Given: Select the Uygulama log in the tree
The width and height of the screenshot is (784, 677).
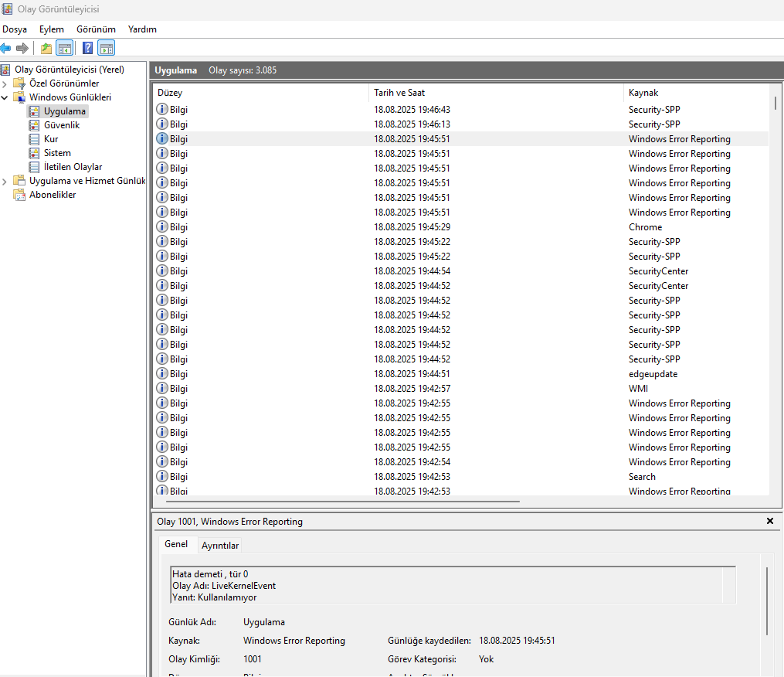Looking at the screenshot, I should [x=65, y=111].
